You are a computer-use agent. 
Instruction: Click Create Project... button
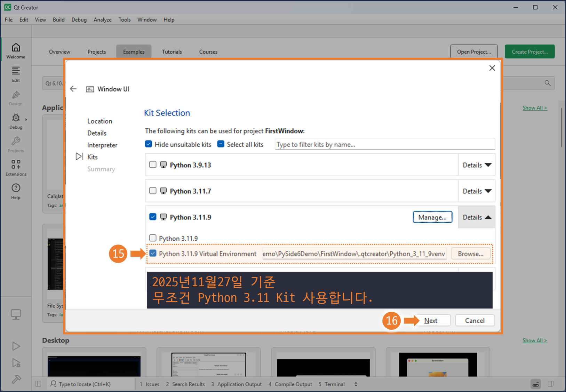tap(529, 51)
